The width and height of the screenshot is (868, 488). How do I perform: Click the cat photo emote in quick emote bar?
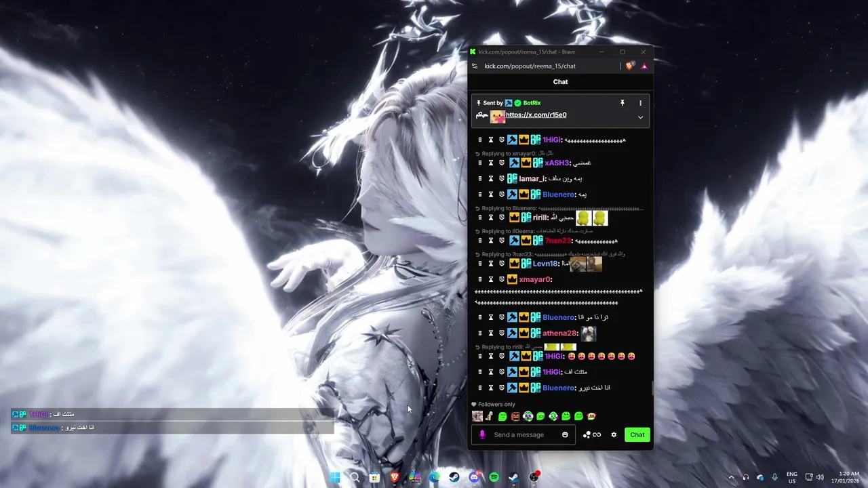(x=477, y=416)
